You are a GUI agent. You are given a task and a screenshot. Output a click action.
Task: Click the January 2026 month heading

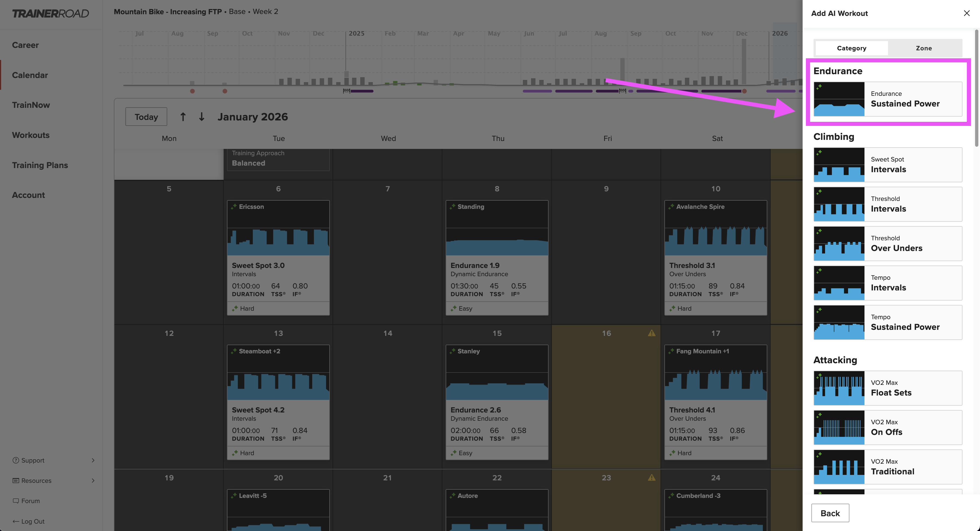click(253, 117)
